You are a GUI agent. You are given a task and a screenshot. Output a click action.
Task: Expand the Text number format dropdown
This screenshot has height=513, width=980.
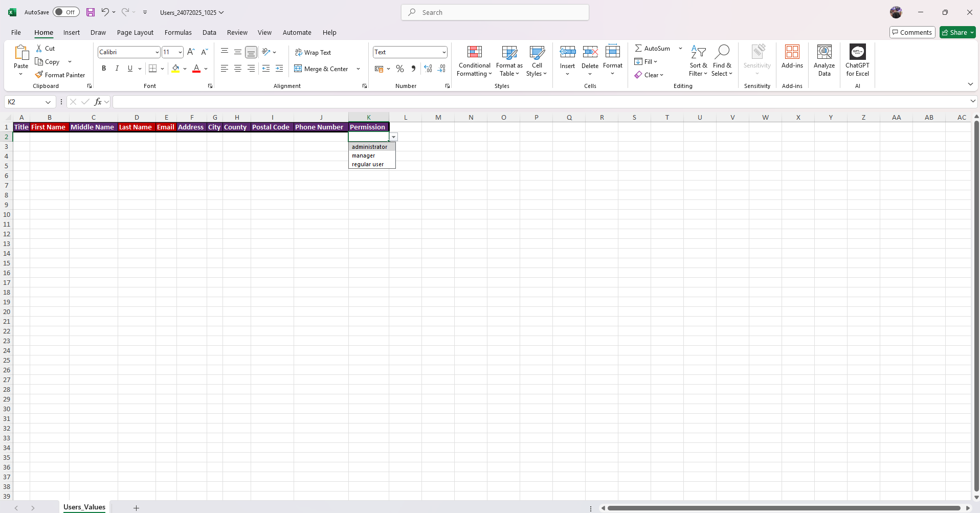click(x=444, y=52)
